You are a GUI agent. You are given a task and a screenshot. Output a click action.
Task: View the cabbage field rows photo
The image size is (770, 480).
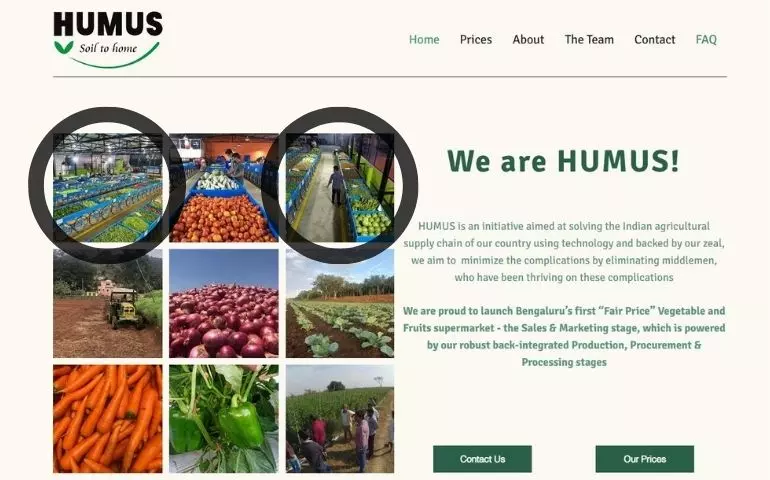coord(340,303)
